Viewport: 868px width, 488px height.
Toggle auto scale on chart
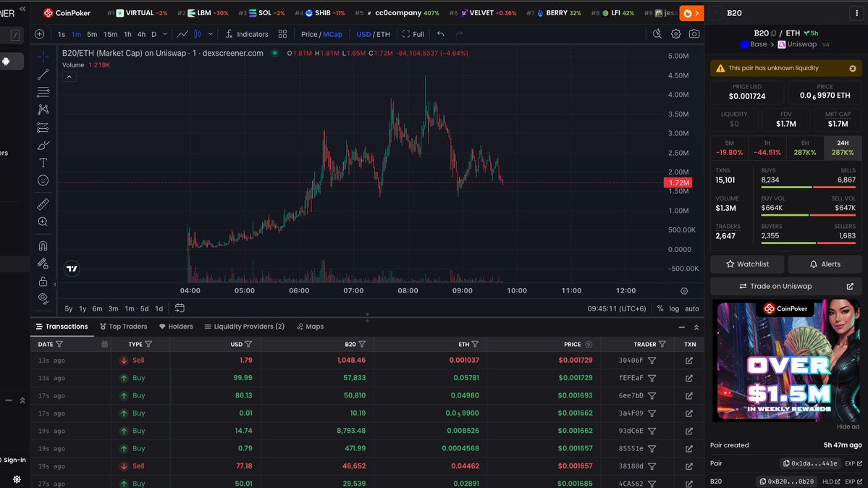point(692,308)
